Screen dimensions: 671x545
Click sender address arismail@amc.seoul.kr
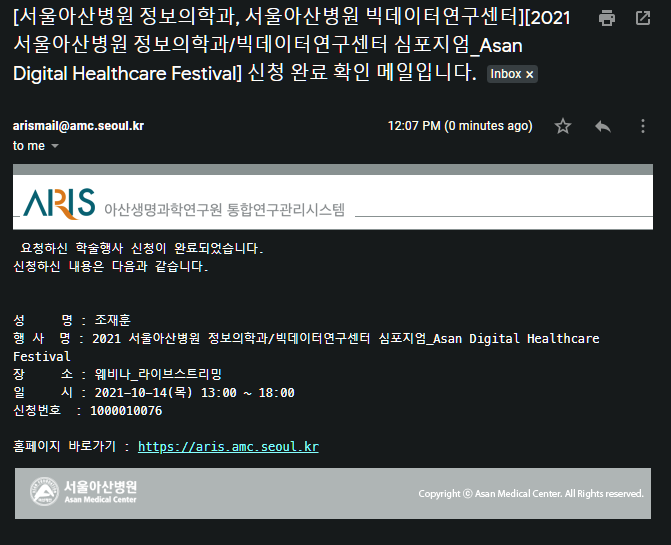coord(78,126)
